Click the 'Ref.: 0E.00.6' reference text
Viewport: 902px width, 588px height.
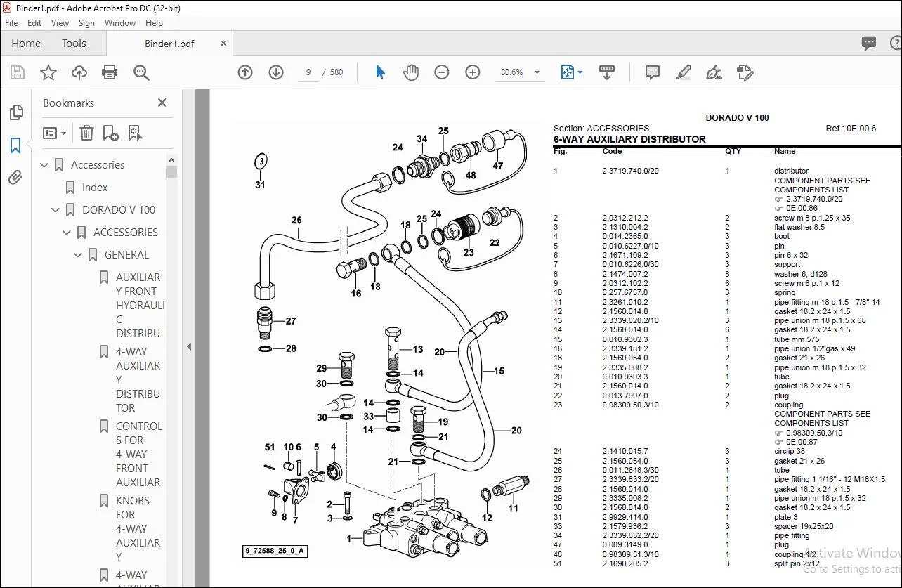(851, 129)
